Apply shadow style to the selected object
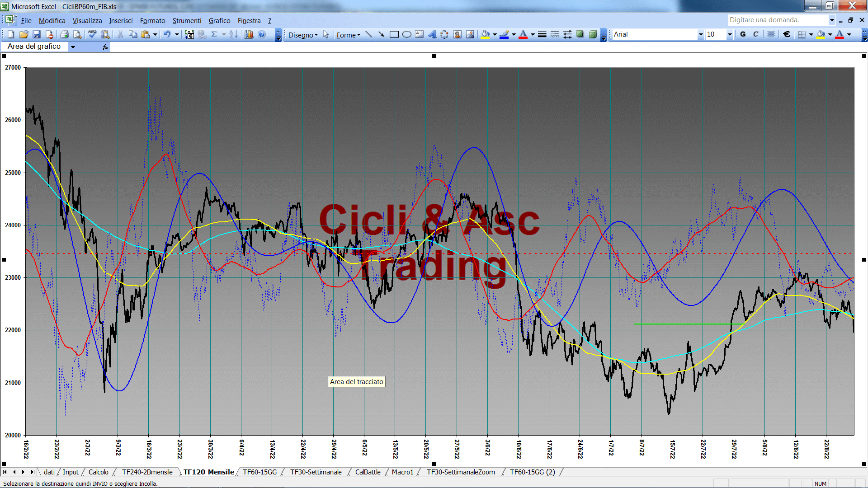This screenshot has width=868, height=488. (x=580, y=34)
